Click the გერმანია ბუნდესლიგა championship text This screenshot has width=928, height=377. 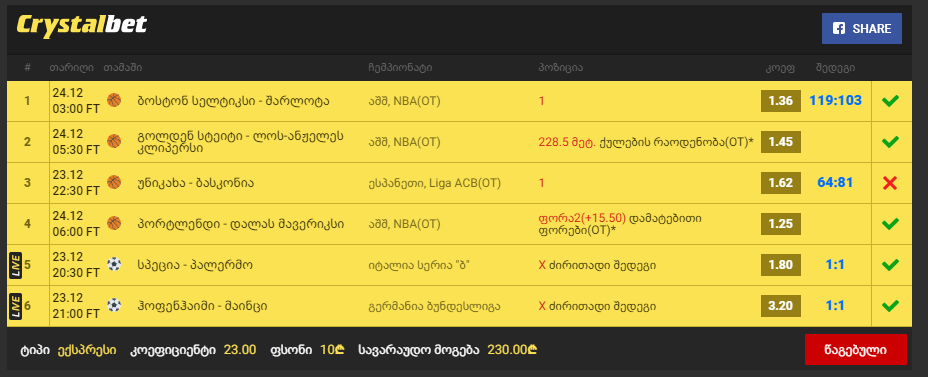coord(434,307)
